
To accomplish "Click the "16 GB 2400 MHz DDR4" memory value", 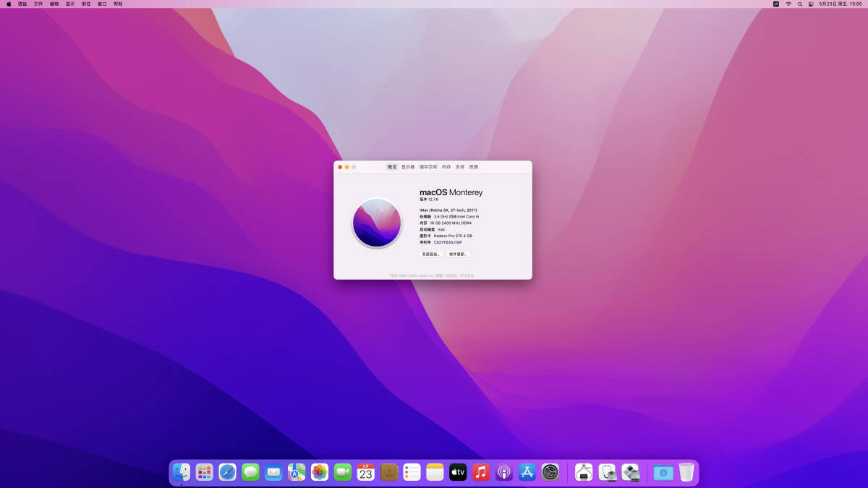I will [451, 223].
